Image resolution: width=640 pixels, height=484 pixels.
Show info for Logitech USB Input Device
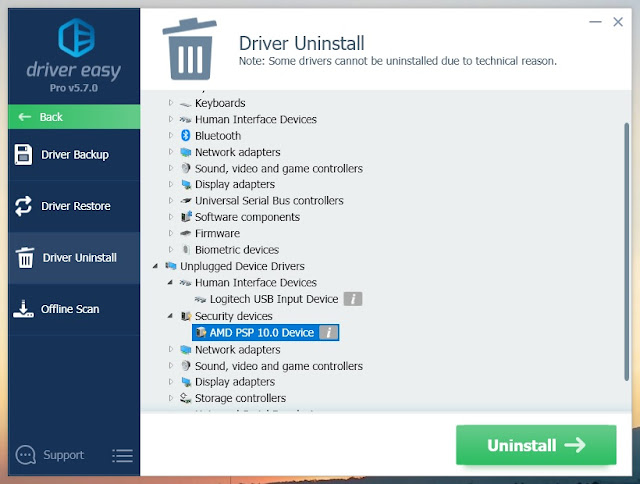(353, 299)
